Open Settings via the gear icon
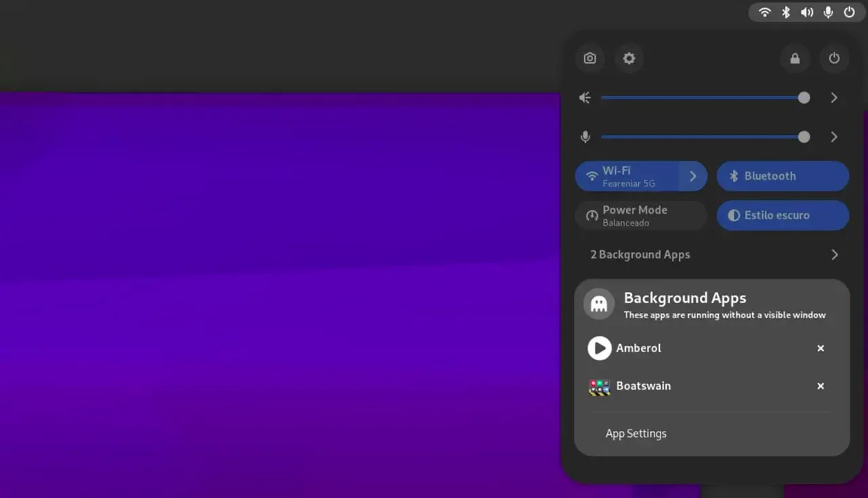This screenshot has height=498, width=868. (629, 58)
